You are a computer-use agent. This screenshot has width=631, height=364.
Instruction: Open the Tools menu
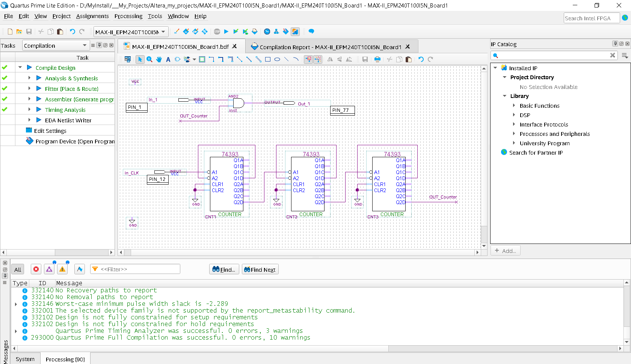155,16
